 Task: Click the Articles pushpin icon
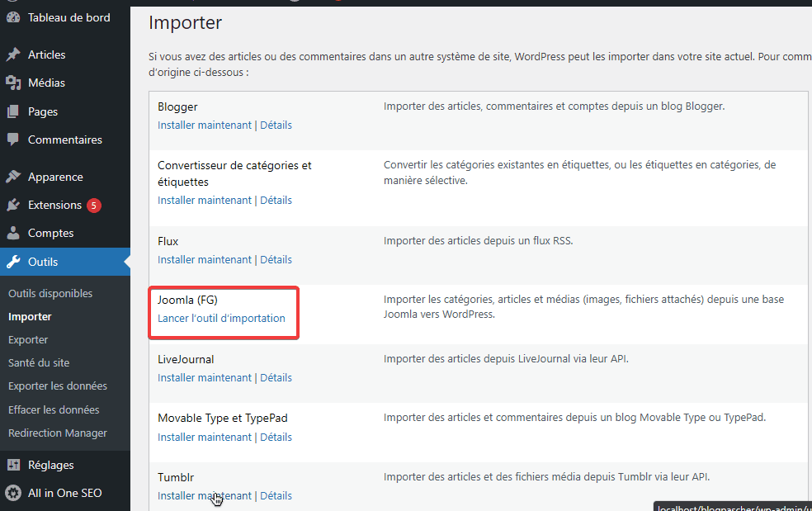click(x=13, y=54)
